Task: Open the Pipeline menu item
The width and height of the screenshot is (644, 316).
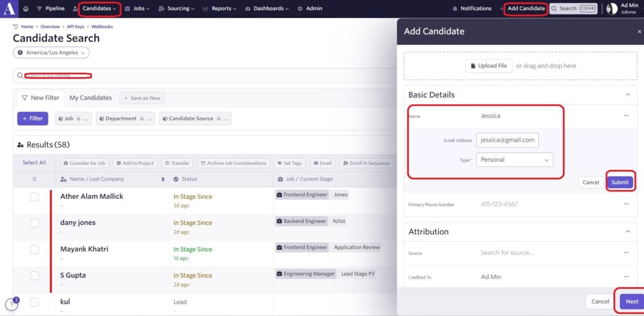Action: (50, 9)
